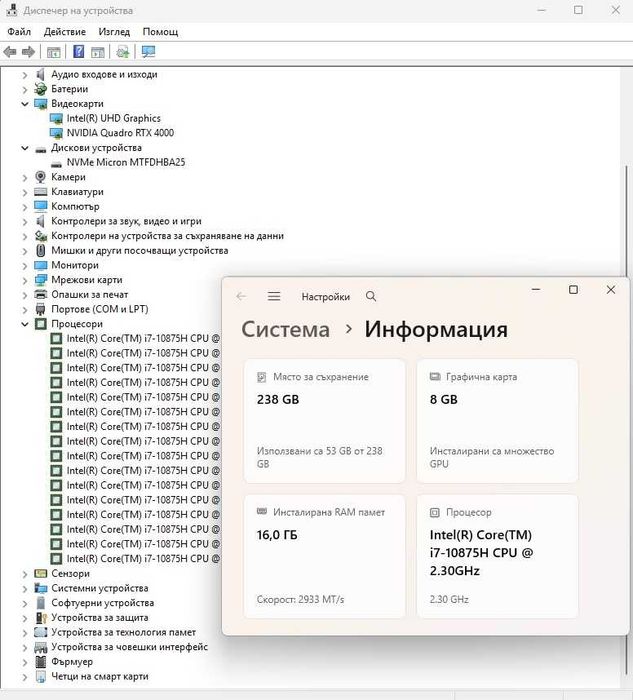Click the Мишки mouse device icon

tap(41, 250)
